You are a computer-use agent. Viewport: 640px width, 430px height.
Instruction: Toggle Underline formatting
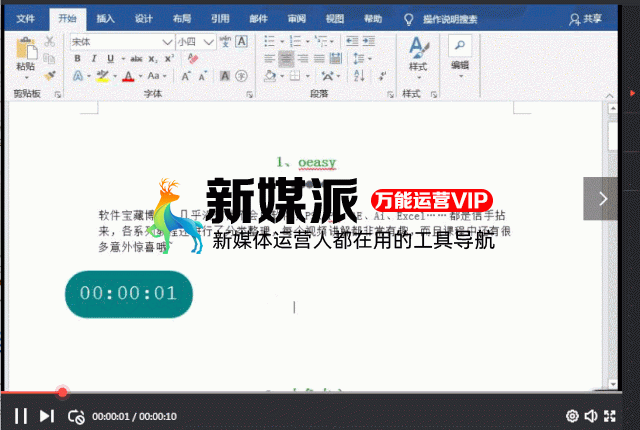pos(110,59)
